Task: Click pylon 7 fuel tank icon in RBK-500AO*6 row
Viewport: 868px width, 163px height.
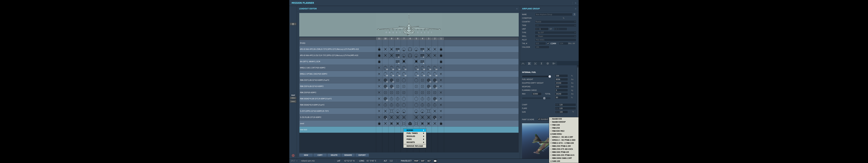Action: pos(404,105)
